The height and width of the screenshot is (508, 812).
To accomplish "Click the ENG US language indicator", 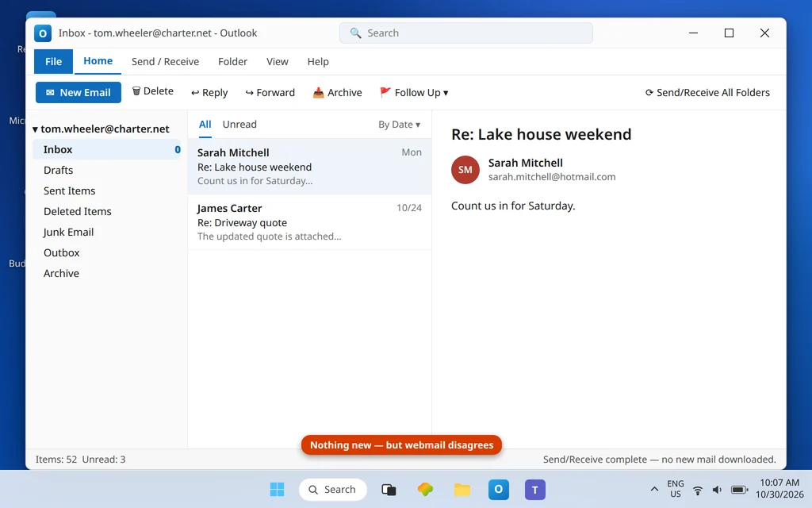I will [x=676, y=489].
